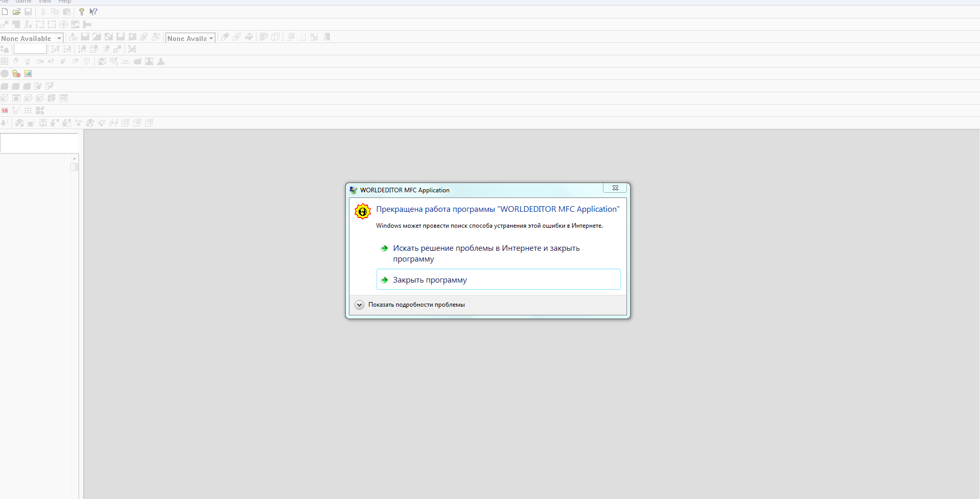Click the Cut scissors icon
This screenshot has width=980, height=499.
coord(43,11)
